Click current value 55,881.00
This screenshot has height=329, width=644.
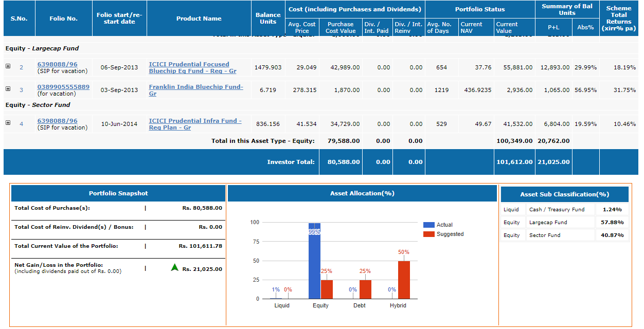[x=517, y=67]
